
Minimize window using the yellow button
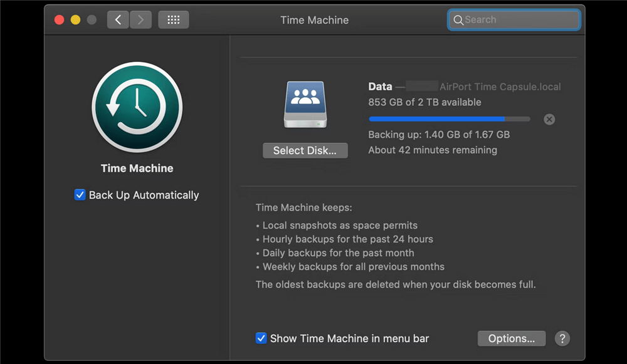[75, 19]
